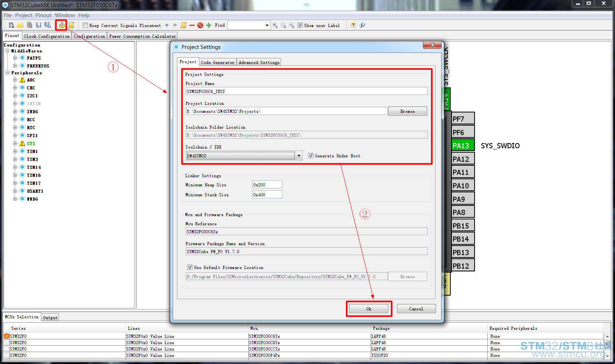615x364 pixels.
Task: Click Cancel in Project Settings dialog
Action: 416,309
